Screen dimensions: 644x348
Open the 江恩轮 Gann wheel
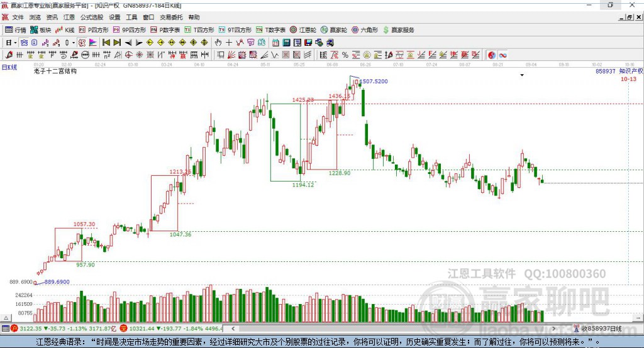(x=303, y=30)
